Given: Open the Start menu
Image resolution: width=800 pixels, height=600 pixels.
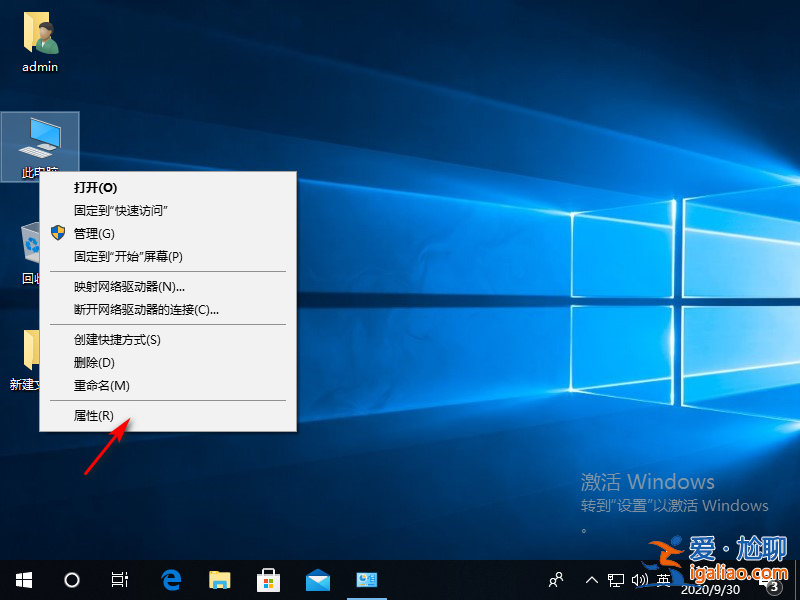Looking at the screenshot, I should [x=22, y=579].
